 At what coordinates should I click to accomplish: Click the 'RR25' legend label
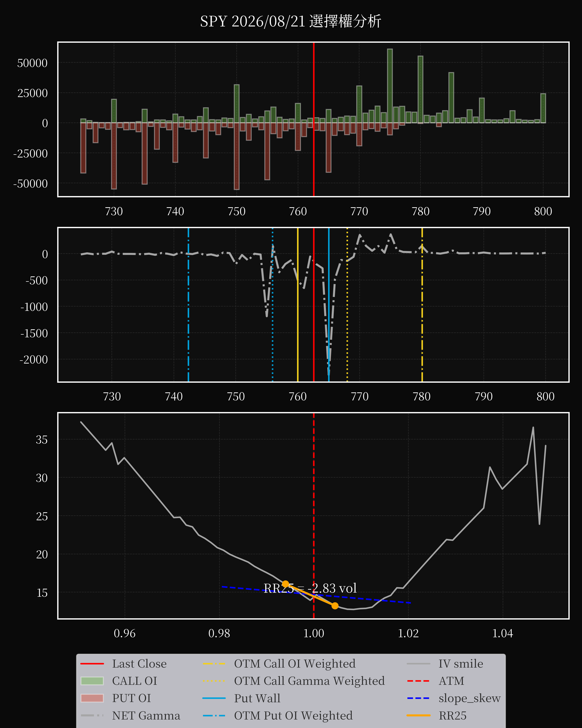click(x=453, y=716)
